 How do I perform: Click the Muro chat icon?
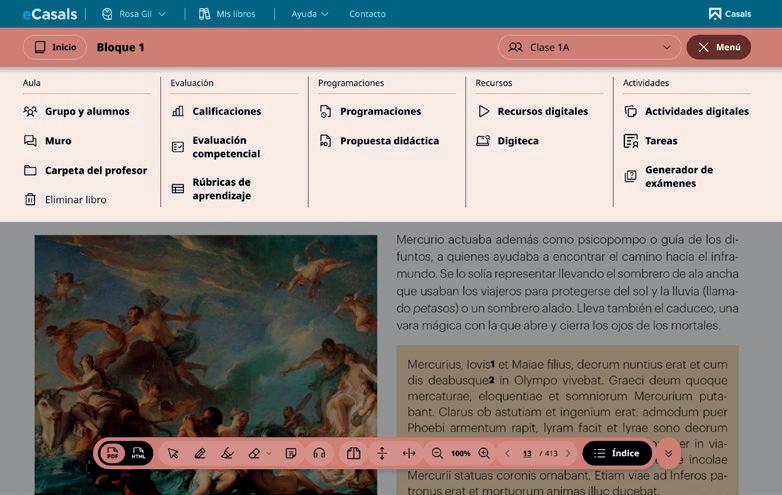pyautogui.click(x=30, y=141)
